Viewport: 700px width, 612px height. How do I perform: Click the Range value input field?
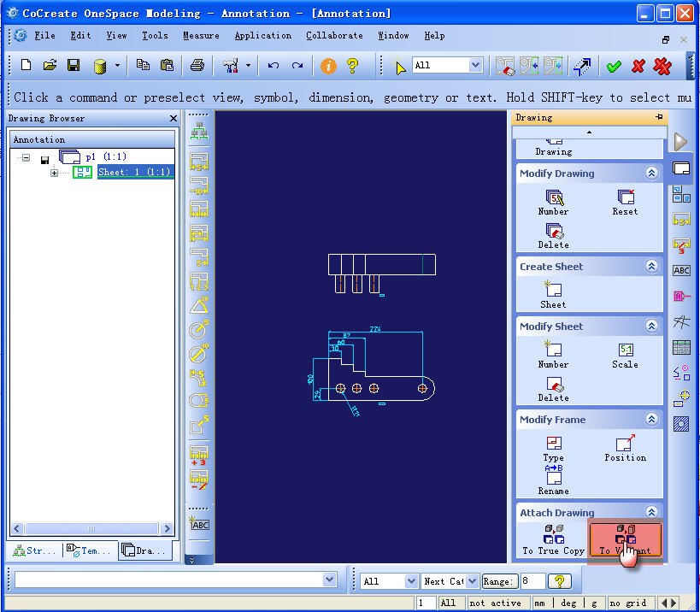click(532, 581)
